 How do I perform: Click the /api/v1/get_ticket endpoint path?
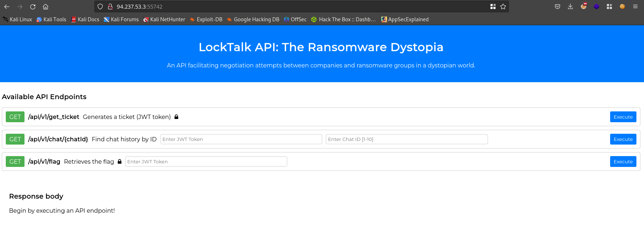tap(54, 117)
